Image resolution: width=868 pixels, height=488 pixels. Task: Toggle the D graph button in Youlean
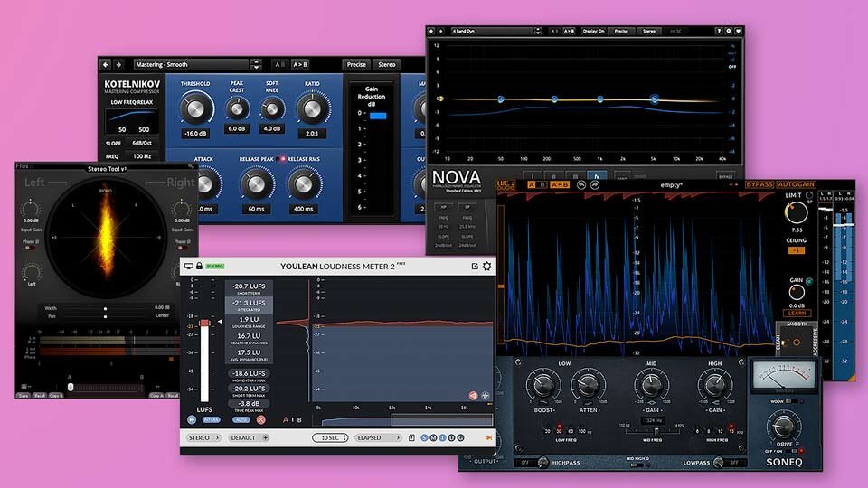(x=451, y=437)
